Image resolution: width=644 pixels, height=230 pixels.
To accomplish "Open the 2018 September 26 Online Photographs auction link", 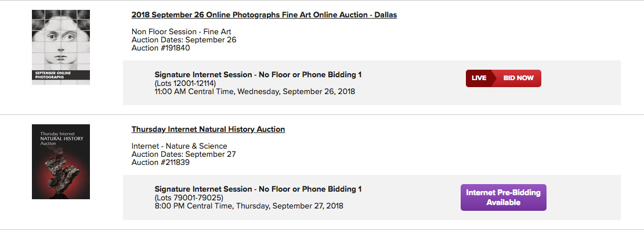I will pyautogui.click(x=264, y=15).
